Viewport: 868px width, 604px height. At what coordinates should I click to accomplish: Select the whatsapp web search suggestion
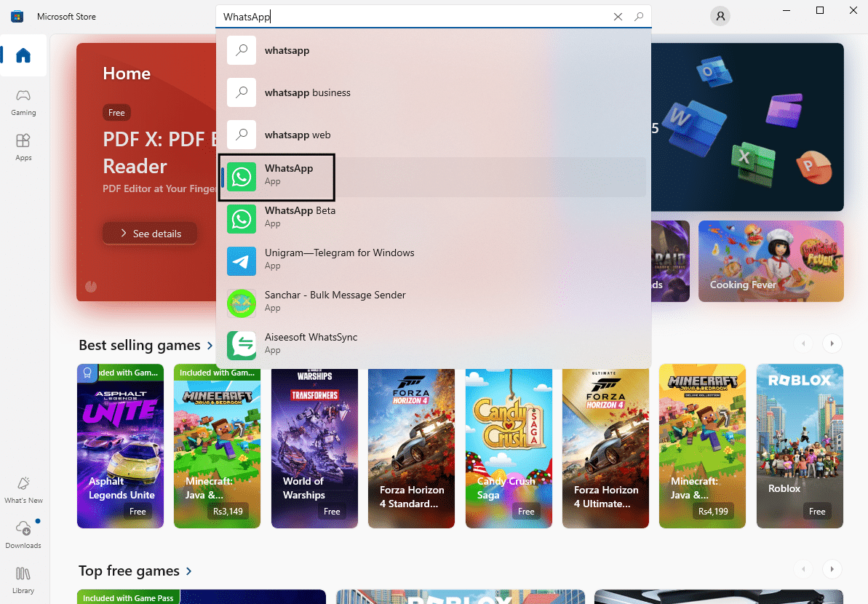point(298,135)
